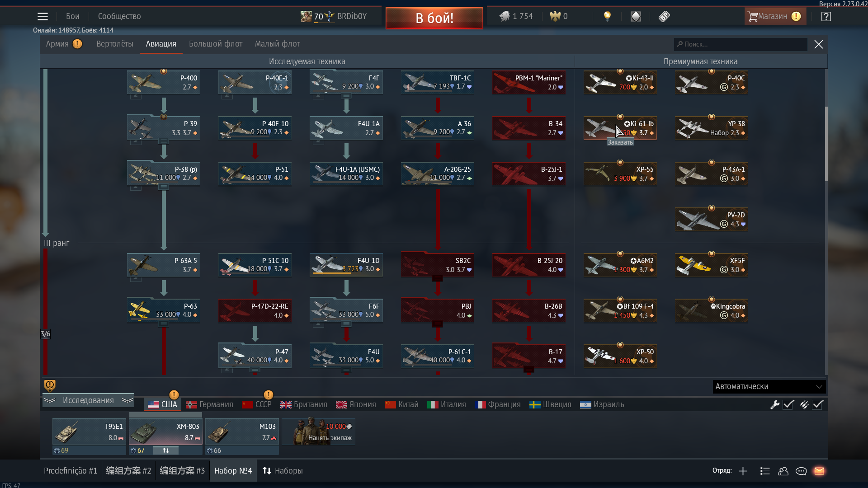Click the Silver Lions currency icon
The height and width of the screenshot is (488, 868).
[x=504, y=16]
